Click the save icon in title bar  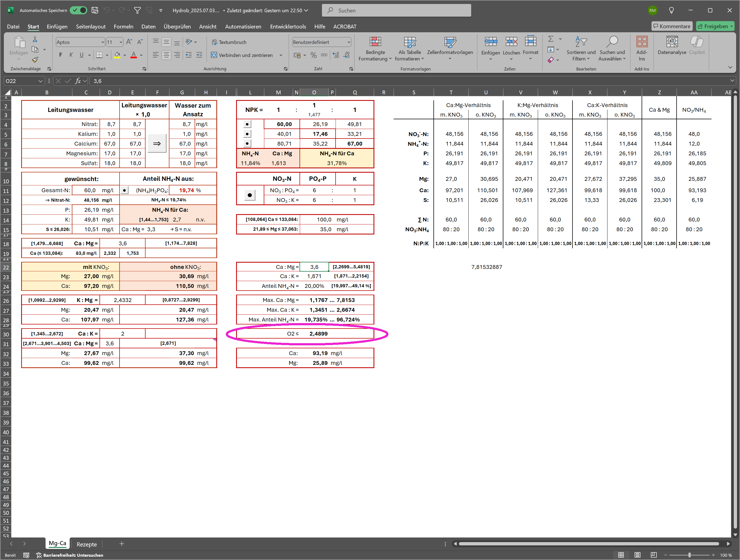[x=95, y=10]
